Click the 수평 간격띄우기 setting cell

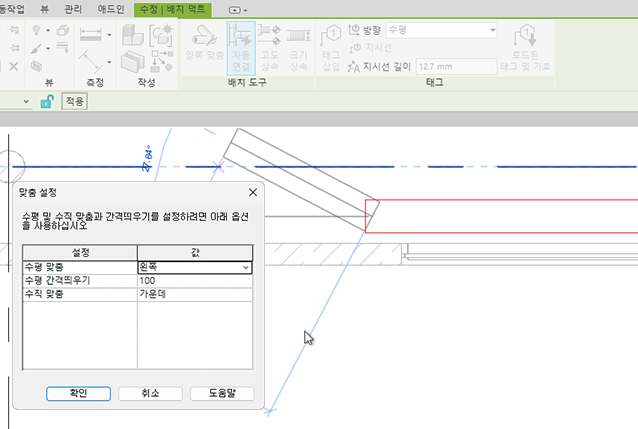pos(80,280)
